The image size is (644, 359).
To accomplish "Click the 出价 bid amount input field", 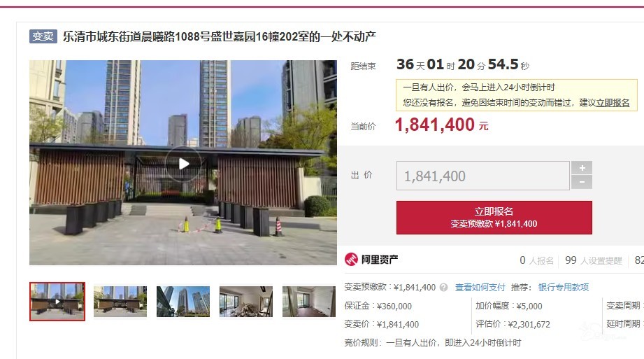I will [483, 176].
